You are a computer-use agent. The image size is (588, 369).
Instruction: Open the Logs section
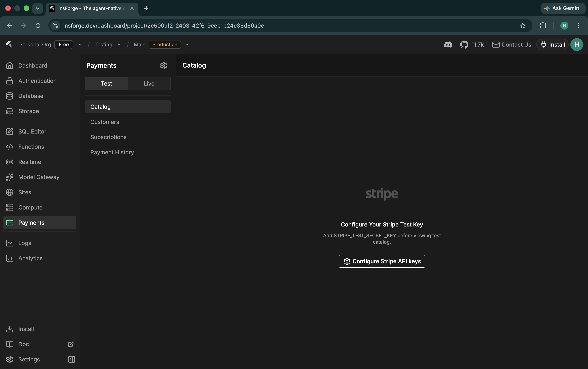coord(40,243)
